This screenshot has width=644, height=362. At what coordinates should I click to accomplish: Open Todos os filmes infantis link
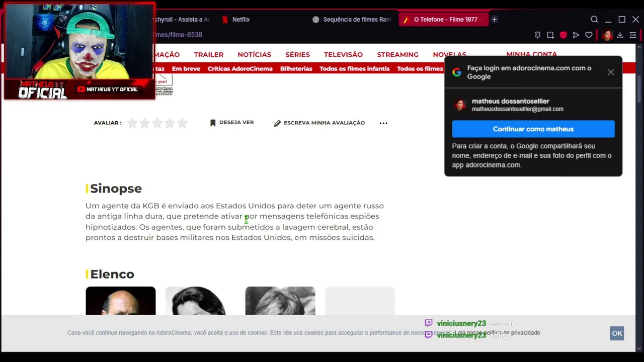click(x=355, y=69)
